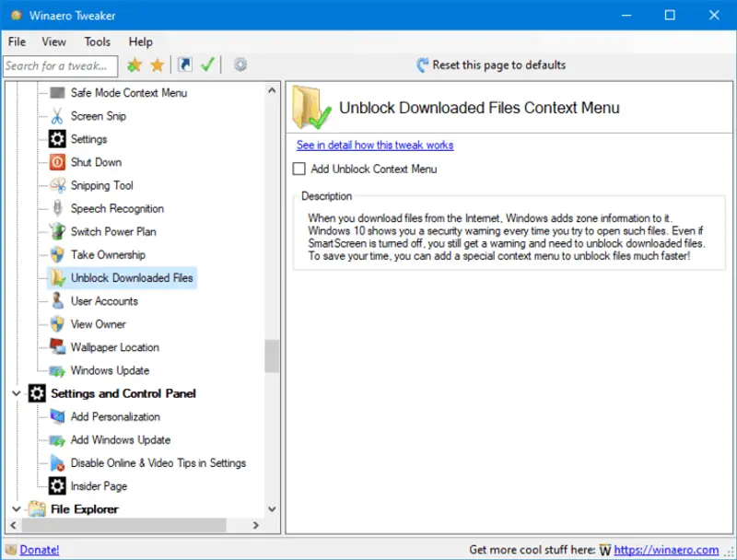Open favorites via the yellow star toolbar icon
The image size is (737, 560).
coord(155,64)
